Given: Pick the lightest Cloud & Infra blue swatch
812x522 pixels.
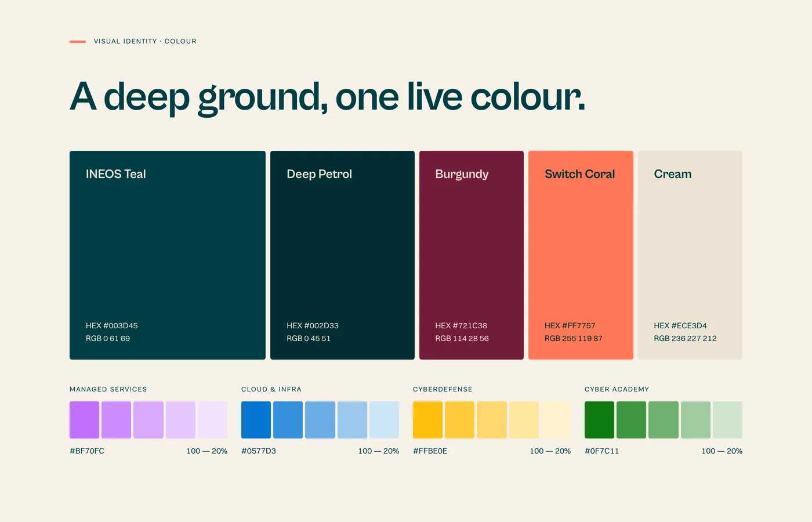Looking at the screenshot, I should click(x=385, y=420).
